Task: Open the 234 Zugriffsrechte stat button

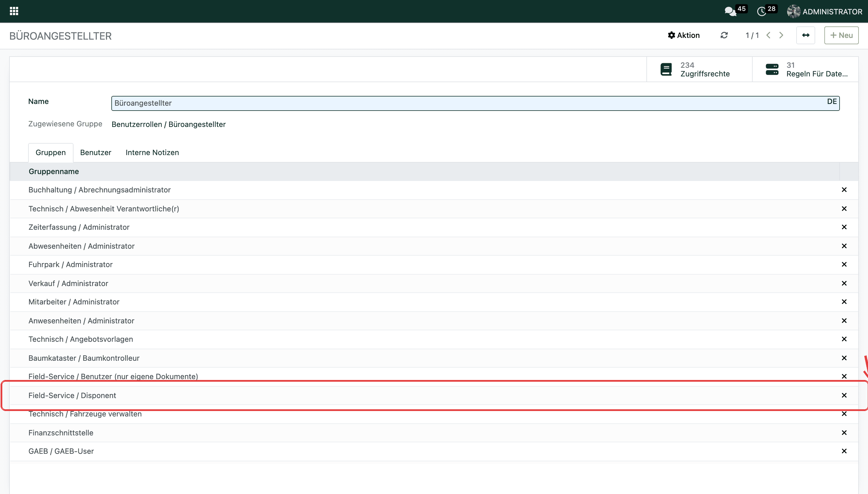Action: pos(699,69)
